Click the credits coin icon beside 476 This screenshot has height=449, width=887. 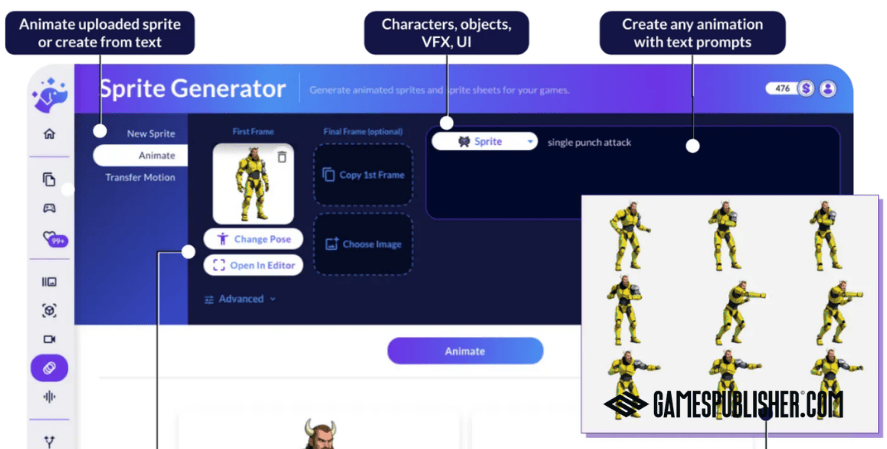tap(806, 89)
